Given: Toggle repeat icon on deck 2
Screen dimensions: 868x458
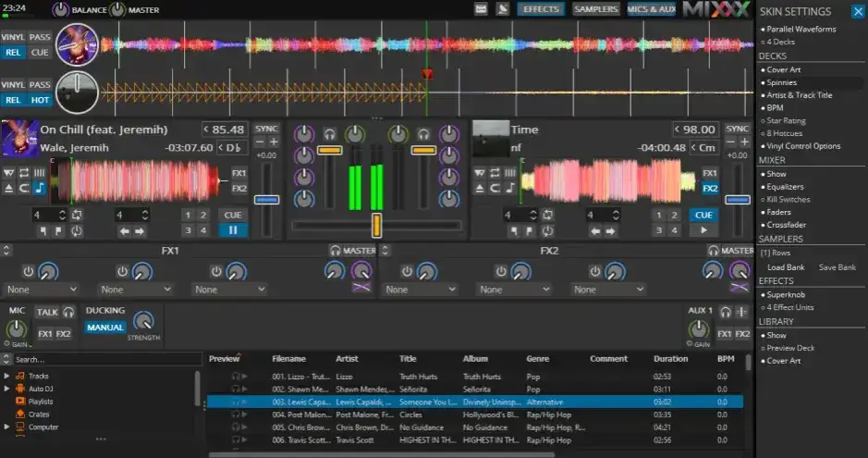Looking at the screenshot, I should tap(495, 173).
